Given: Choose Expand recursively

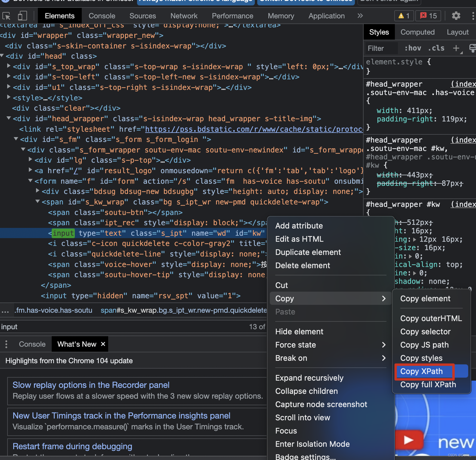Looking at the screenshot, I should point(331,378).
